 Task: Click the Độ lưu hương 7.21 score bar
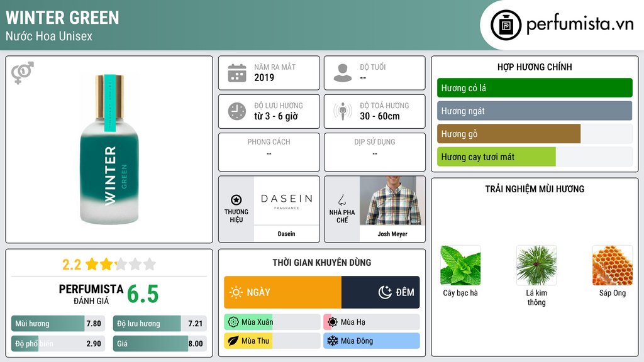coord(160,324)
